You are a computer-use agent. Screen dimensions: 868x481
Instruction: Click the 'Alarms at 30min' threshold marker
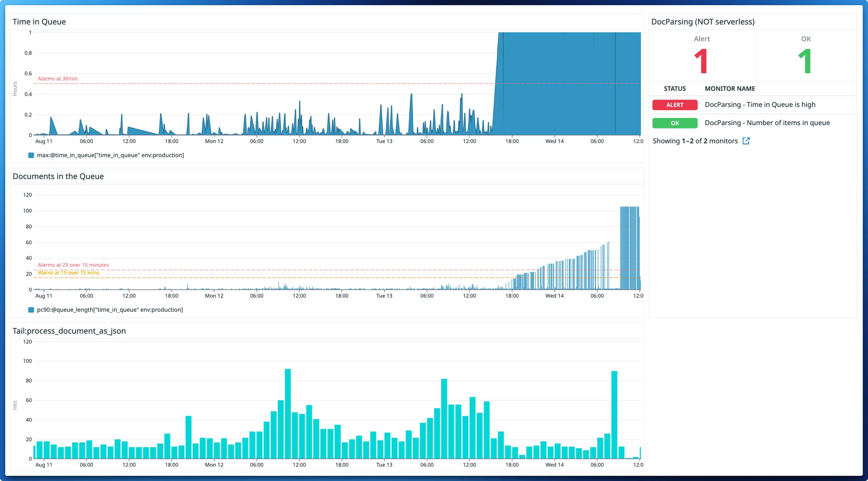58,79
